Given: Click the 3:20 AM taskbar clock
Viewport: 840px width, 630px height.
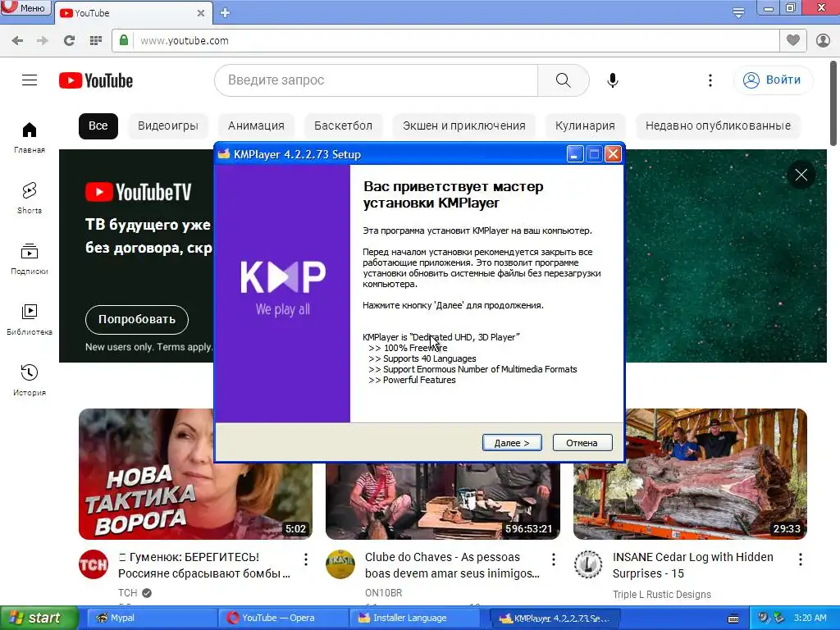Looking at the screenshot, I should [x=810, y=618].
